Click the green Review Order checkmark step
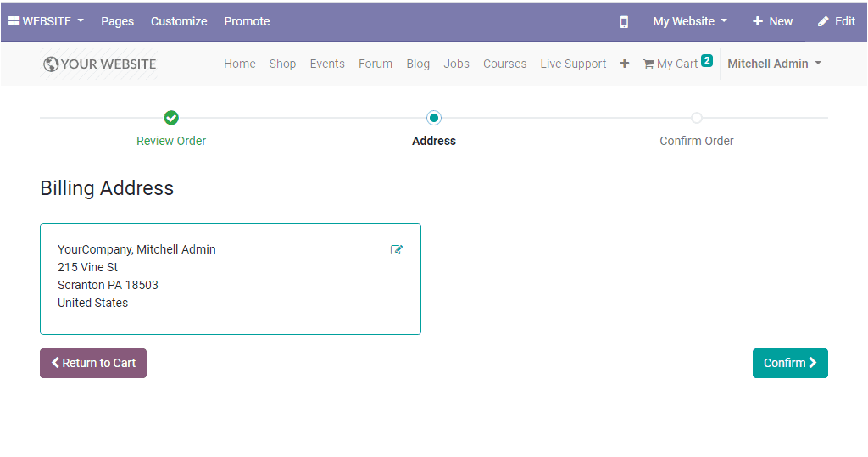 point(171,118)
